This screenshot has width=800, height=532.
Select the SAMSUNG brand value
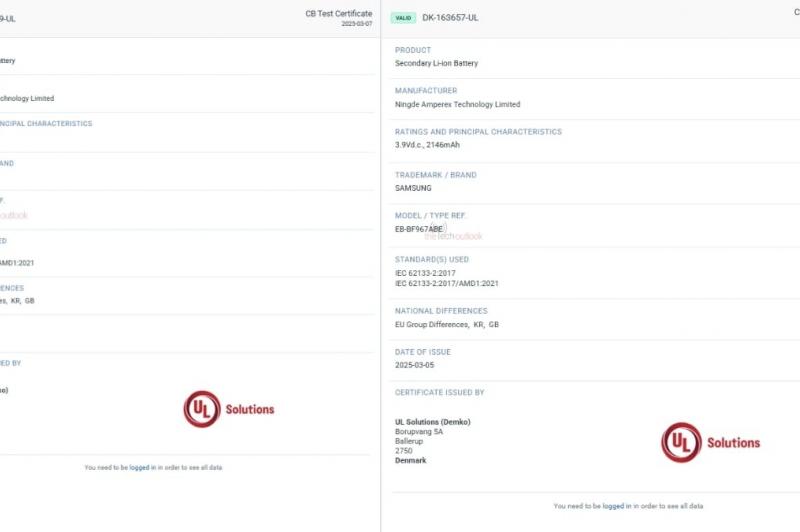(x=413, y=188)
